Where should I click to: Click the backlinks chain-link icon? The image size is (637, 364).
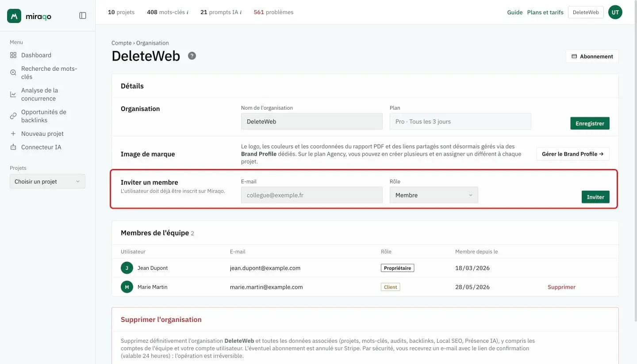tap(13, 116)
